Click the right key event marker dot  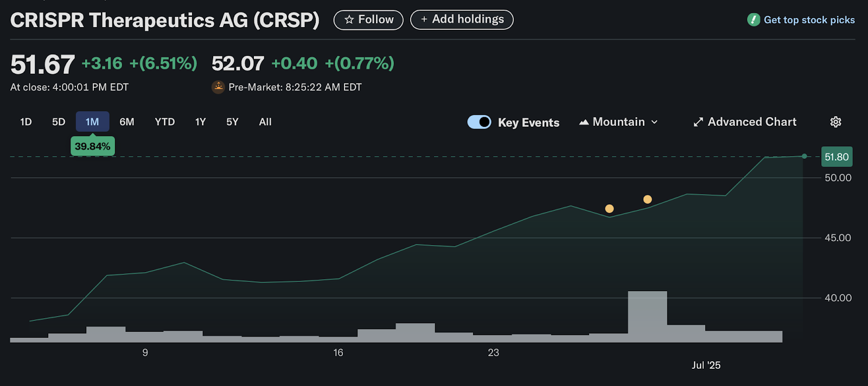pos(647,200)
